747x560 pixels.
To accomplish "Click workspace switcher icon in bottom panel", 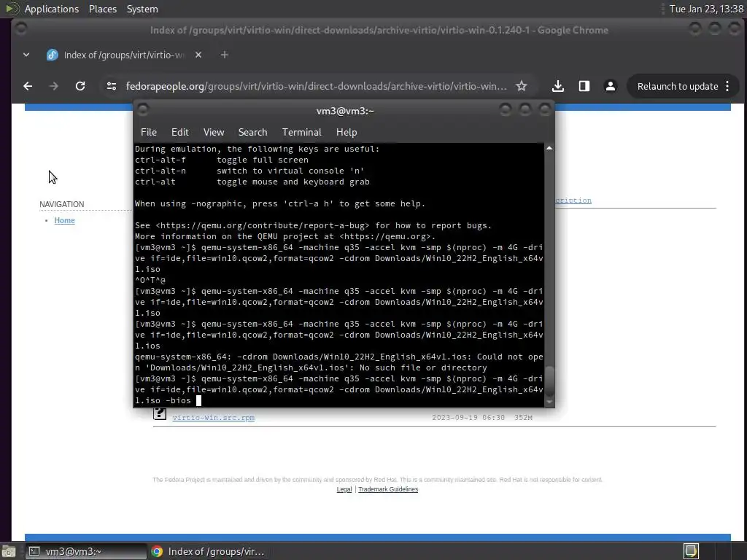I will [691, 551].
